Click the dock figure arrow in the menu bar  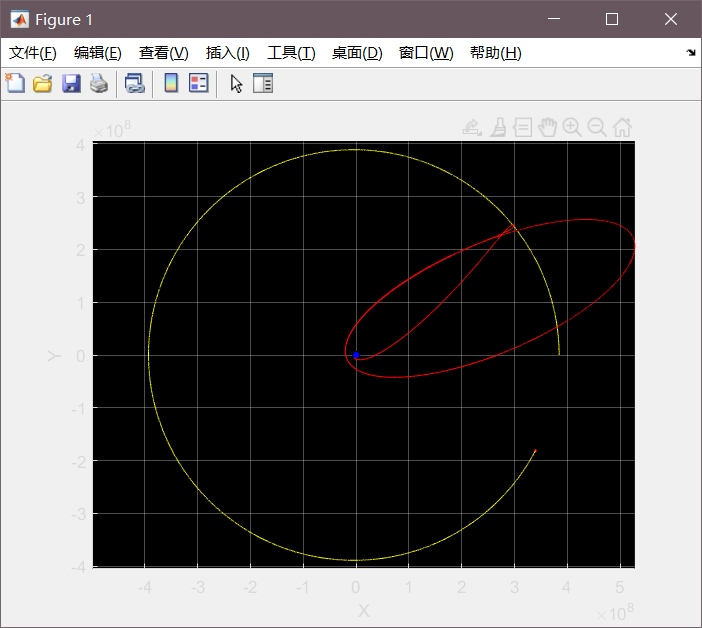691,53
